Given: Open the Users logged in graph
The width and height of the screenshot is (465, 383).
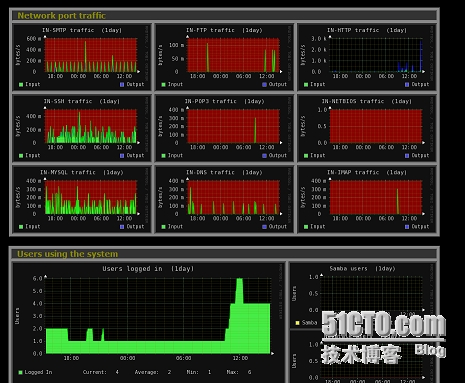Looking at the screenshot, I should click(x=148, y=323).
